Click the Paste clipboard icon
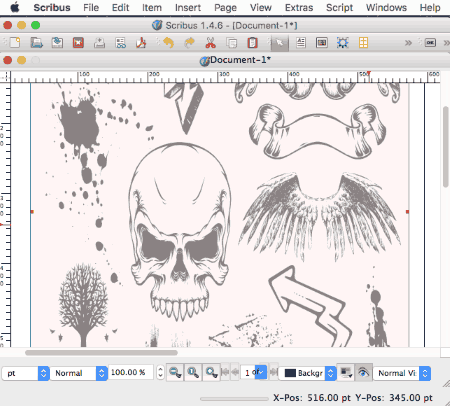Screen dimensions: 450x406 [252, 43]
